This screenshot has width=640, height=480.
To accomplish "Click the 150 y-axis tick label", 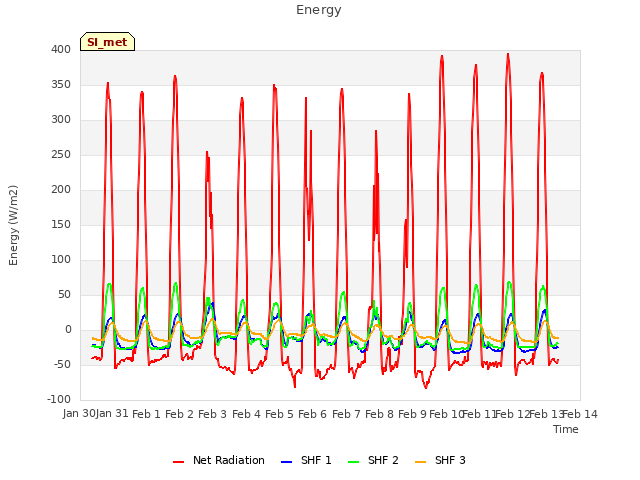I will tap(61, 224).
